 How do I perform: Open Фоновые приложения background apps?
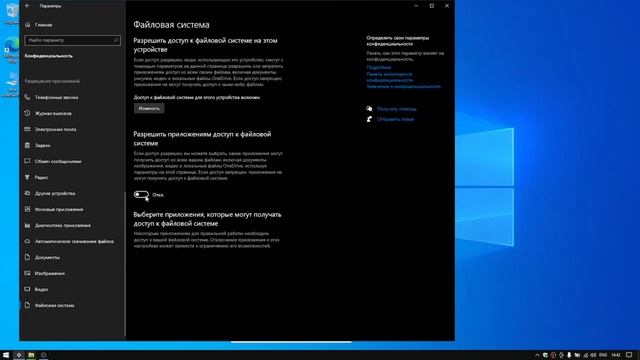[54, 209]
